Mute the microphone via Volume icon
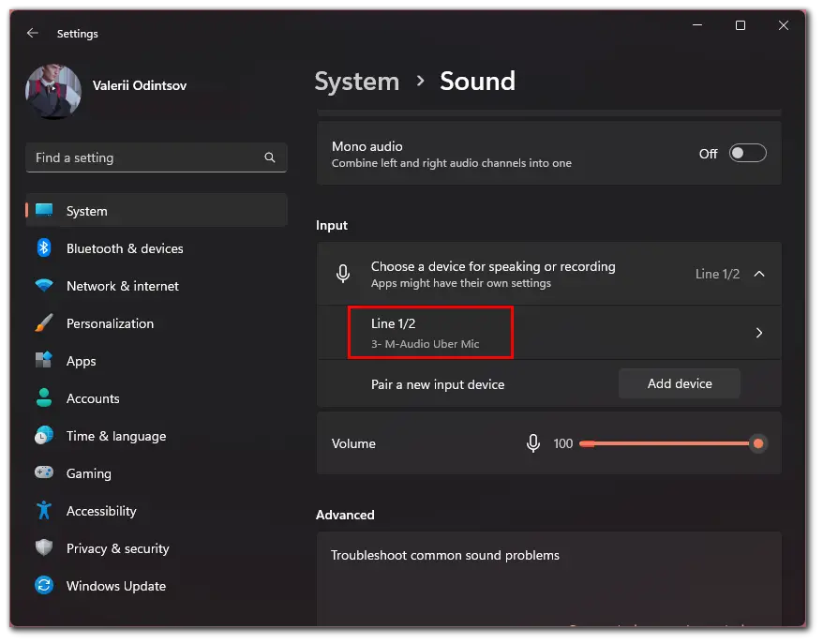This screenshot has height=644, width=823. 533,443
